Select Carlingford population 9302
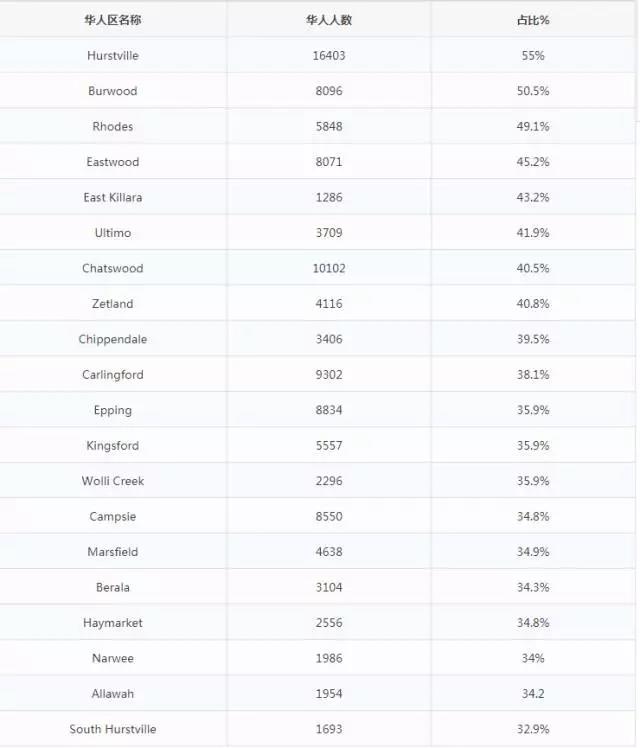640x748 pixels. click(329, 374)
